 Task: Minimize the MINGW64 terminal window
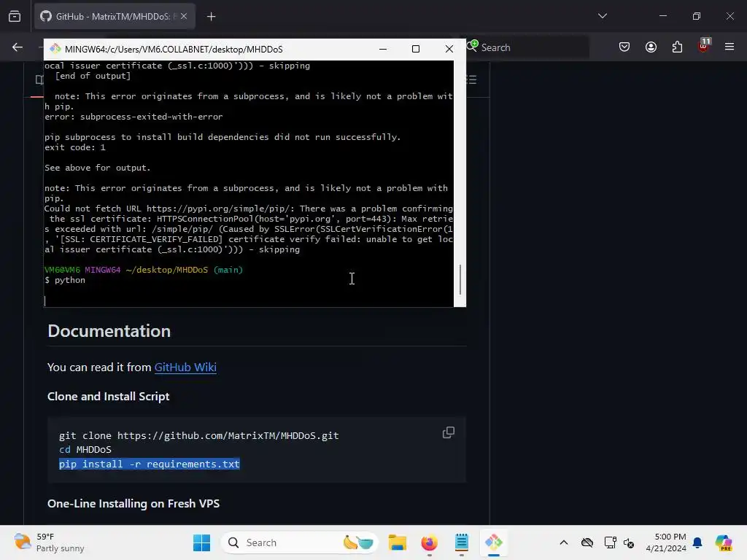[382, 49]
